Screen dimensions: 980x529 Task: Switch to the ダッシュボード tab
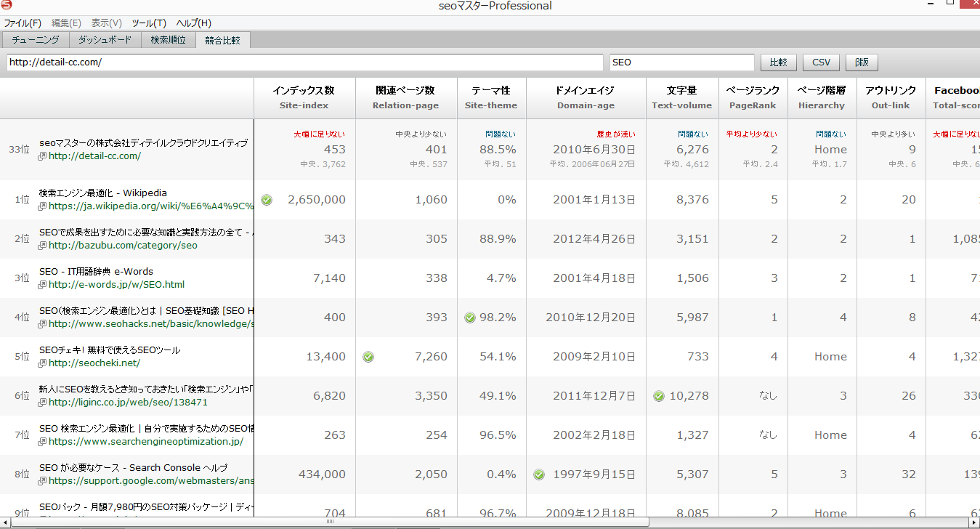(105, 40)
